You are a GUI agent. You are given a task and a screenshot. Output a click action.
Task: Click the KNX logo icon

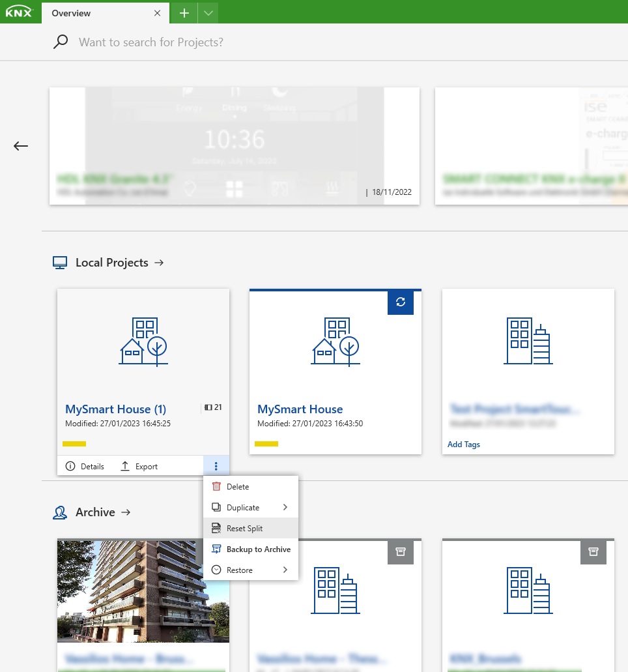(19, 12)
